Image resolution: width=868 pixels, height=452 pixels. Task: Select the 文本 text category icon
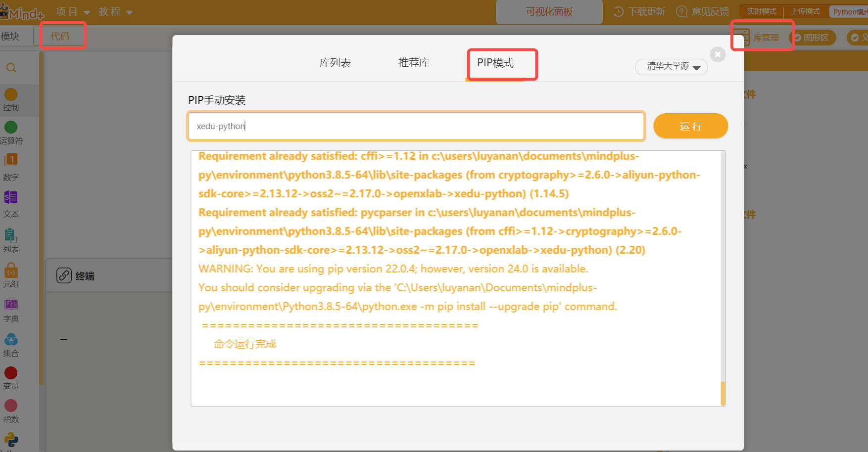point(11,197)
